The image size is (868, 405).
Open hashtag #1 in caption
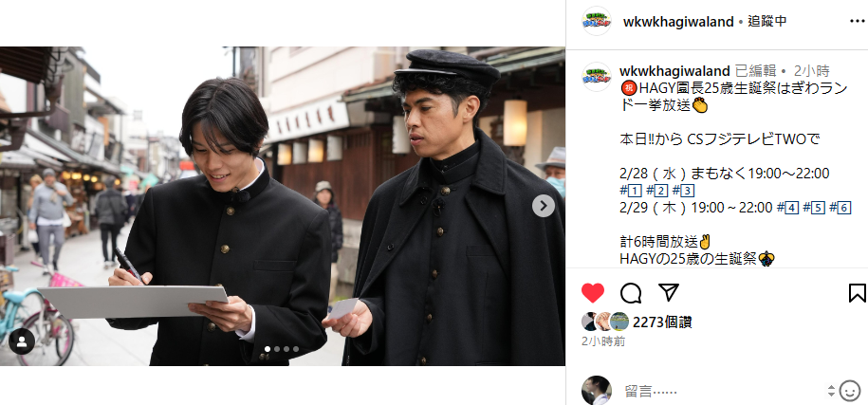(x=630, y=191)
